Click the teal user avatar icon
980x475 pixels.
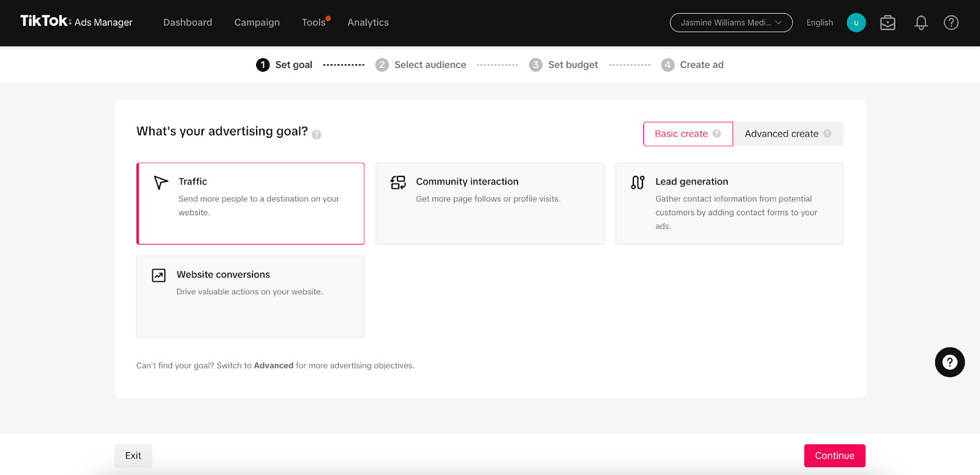click(856, 23)
